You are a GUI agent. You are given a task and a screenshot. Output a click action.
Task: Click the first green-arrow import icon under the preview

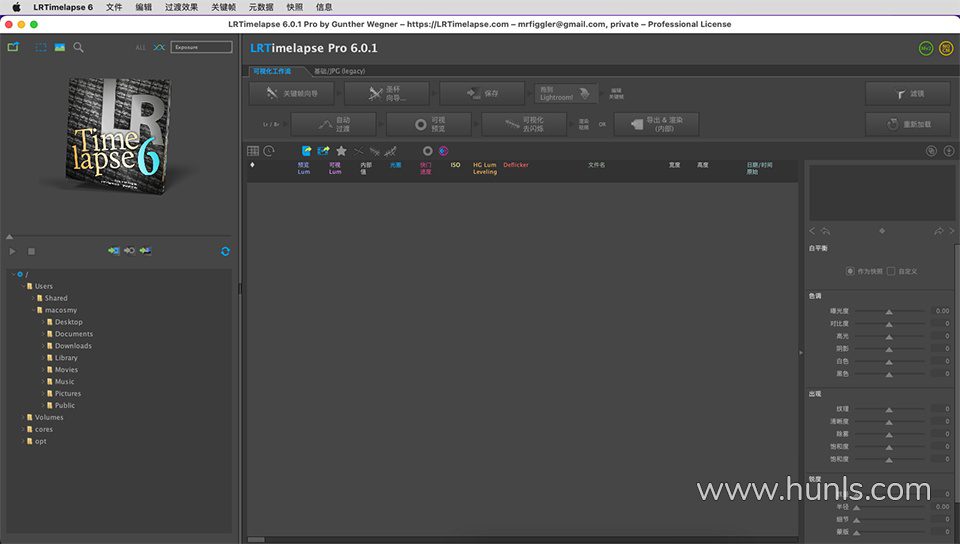click(x=114, y=251)
